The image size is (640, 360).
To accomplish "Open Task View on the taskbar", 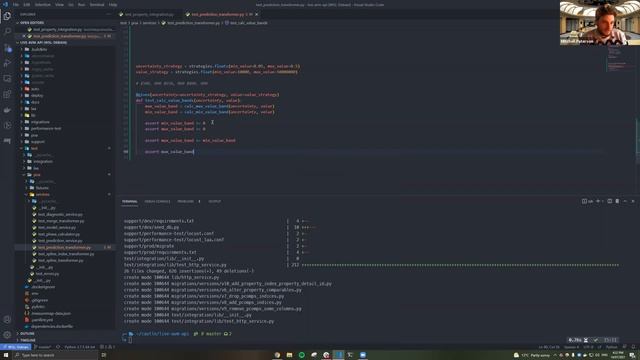I will [104, 355].
